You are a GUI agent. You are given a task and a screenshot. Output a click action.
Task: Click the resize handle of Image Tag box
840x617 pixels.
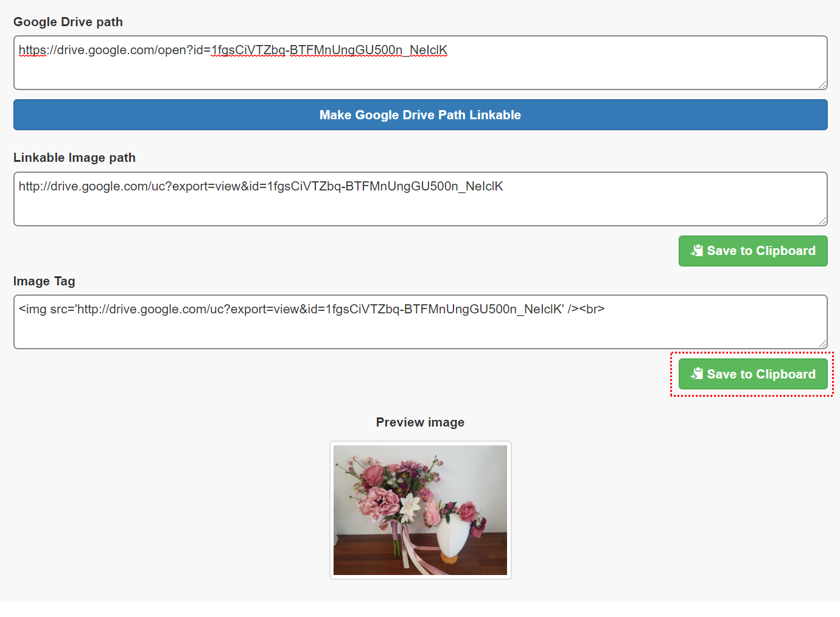tap(822, 344)
